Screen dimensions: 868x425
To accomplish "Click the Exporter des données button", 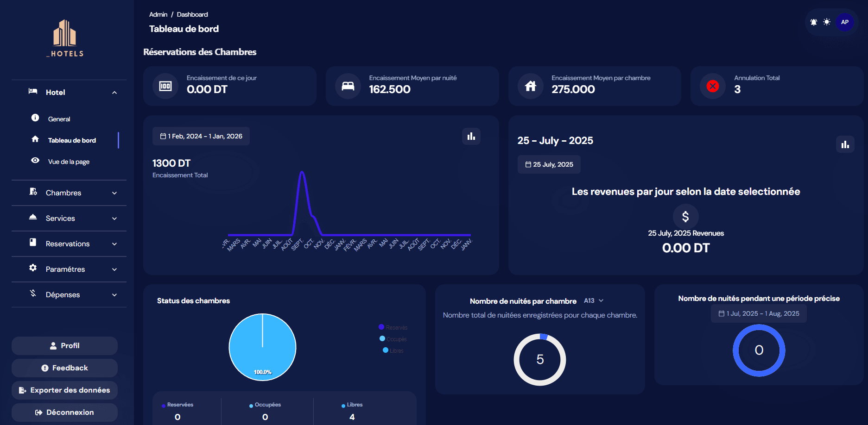I will click(64, 390).
